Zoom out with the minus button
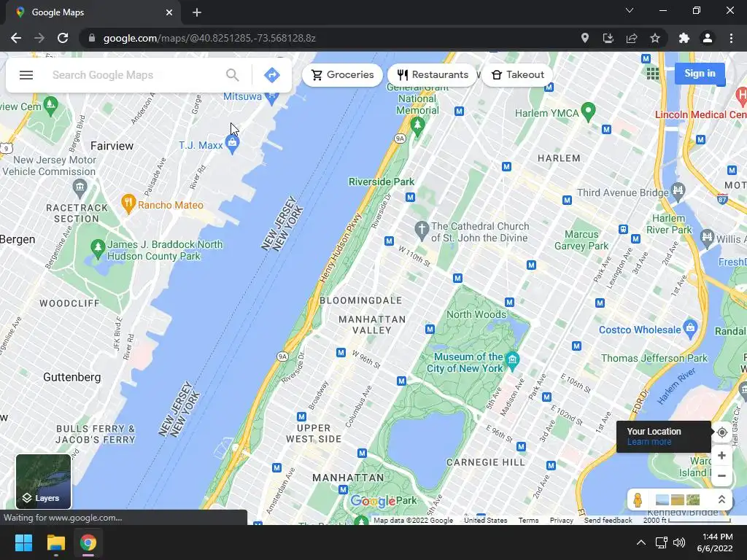This screenshot has height=560, width=747. tap(721, 475)
